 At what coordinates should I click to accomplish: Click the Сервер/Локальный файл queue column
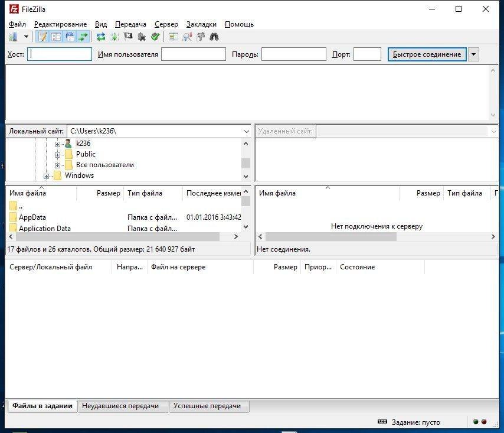coord(59,267)
